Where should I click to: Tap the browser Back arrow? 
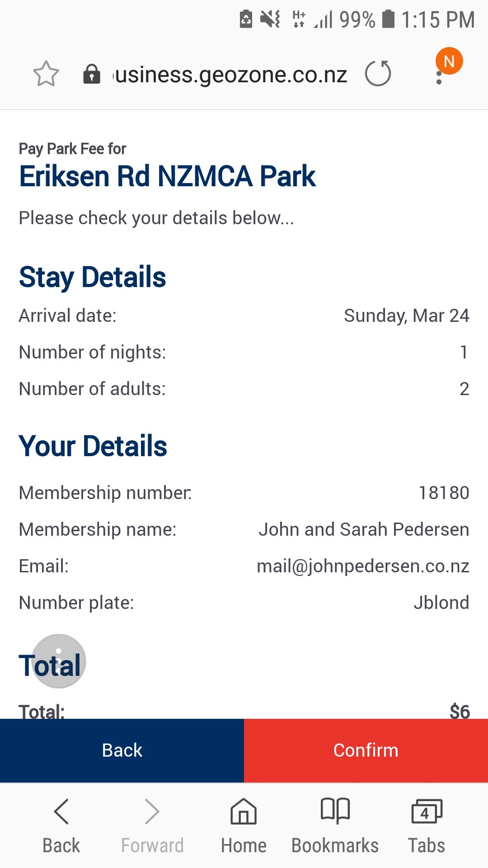[61, 825]
